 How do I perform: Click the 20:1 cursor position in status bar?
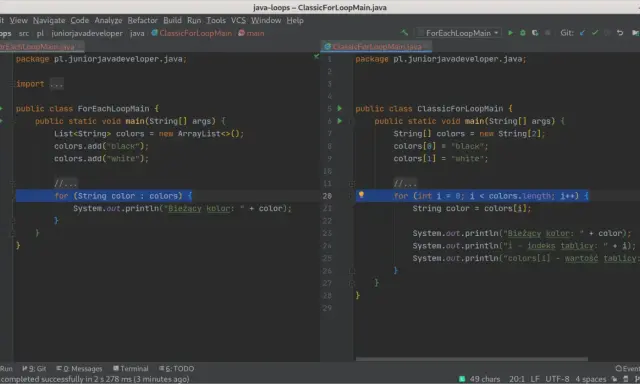pos(517,379)
